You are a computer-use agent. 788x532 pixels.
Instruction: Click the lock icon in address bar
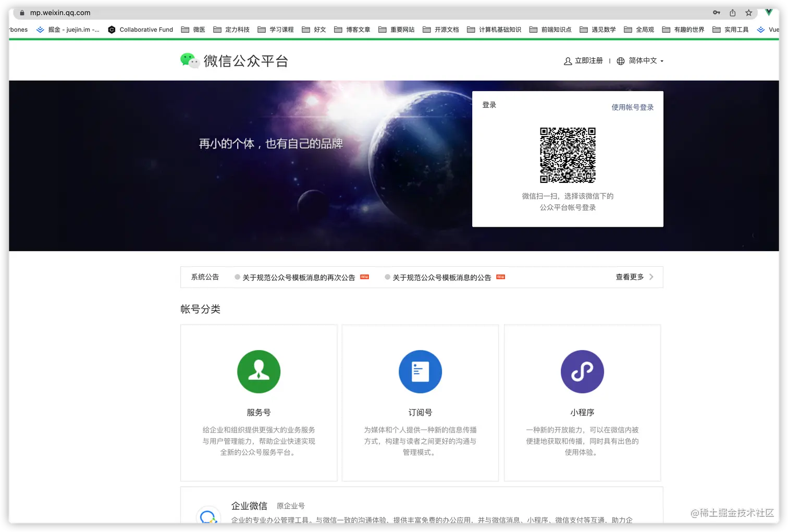(22, 13)
